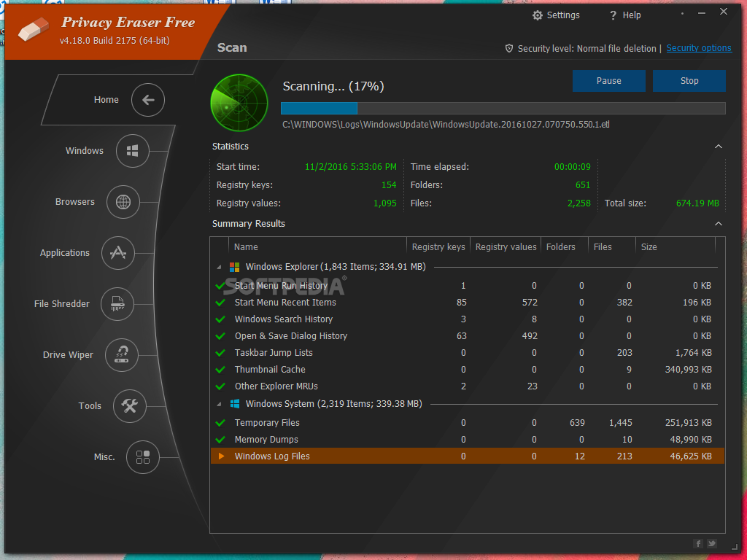The width and height of the screenshot is (747, 560).
Task: Click green checkmark beside Thumbnail Cache
Action: pyautogui.click(x=220, y=370)
